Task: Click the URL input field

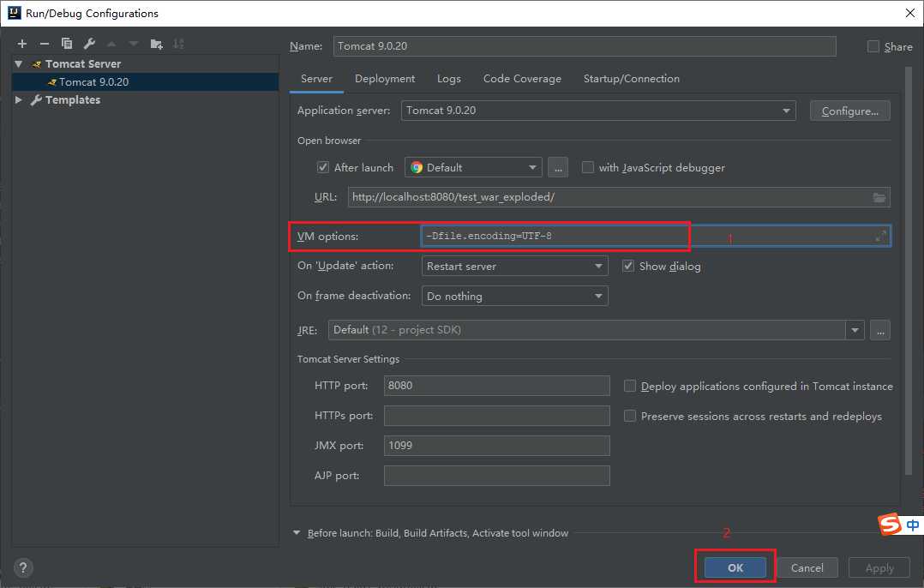Action: pos(619,197)
